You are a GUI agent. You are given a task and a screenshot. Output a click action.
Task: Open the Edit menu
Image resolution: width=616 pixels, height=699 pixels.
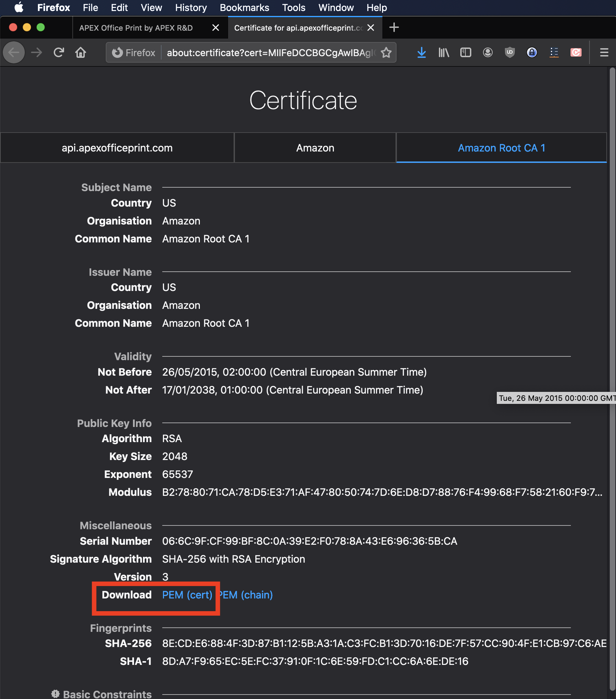pos(119,8)
